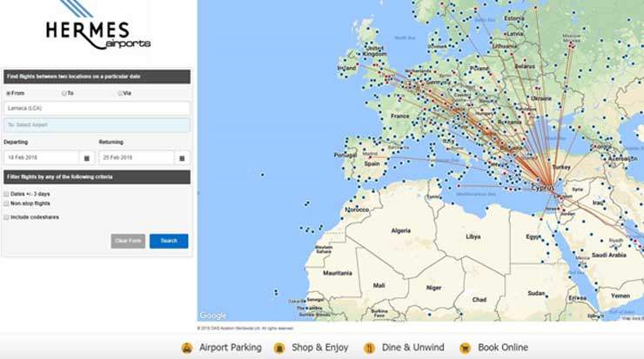Click the Shop & Enjoy bag icon
This screenshot has width=644, height=359.
pos(279,348)
